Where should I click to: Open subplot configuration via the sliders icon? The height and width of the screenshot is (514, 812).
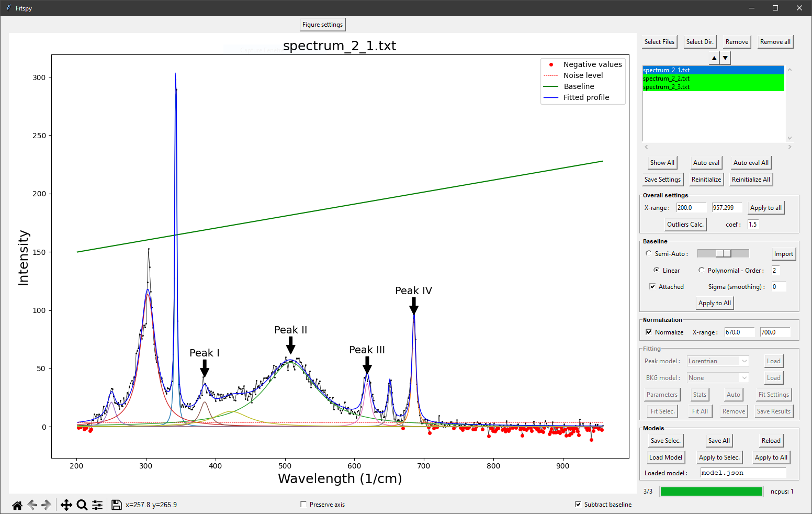(x=97, y=505)
